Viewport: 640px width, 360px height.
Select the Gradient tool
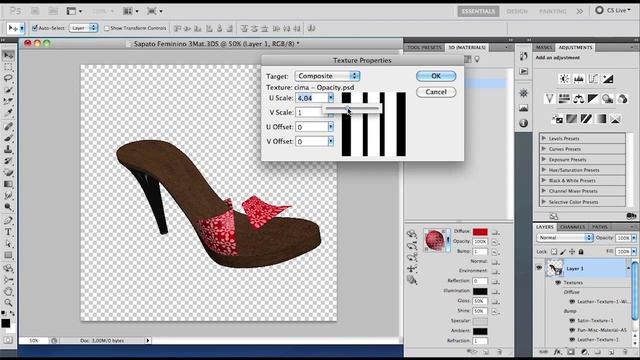[8, 184]
